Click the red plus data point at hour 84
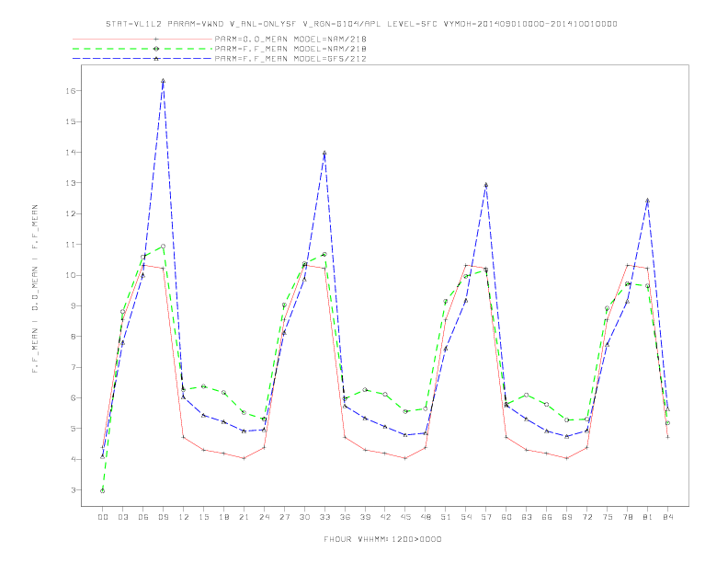 coord(667,437)
